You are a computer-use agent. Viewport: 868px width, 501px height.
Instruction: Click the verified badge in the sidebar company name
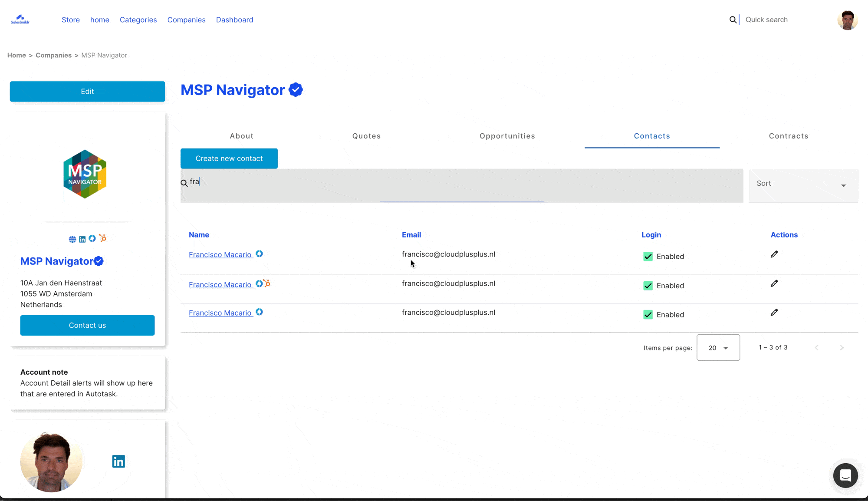[x=99, y=261]
